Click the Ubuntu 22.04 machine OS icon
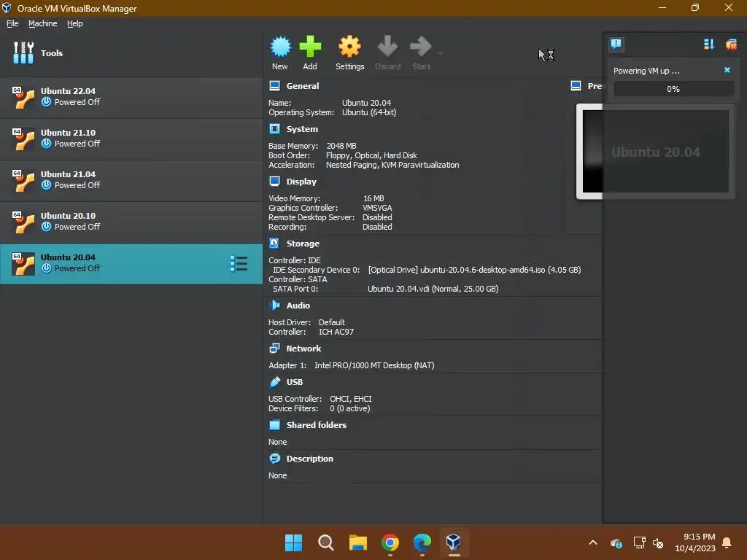The height and width of the screenshot is (560, 747). click(x=23, y=97)
